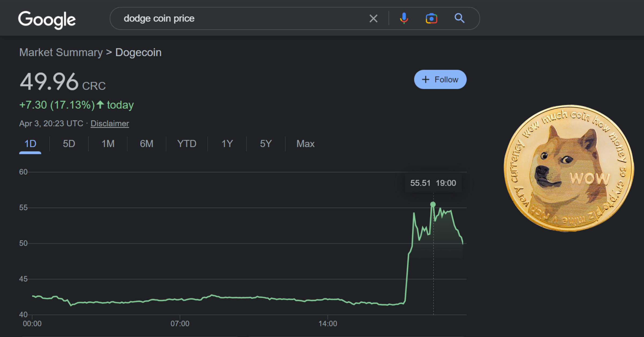
Task: Select the 5Y chart range
Action: click(265, 144)
